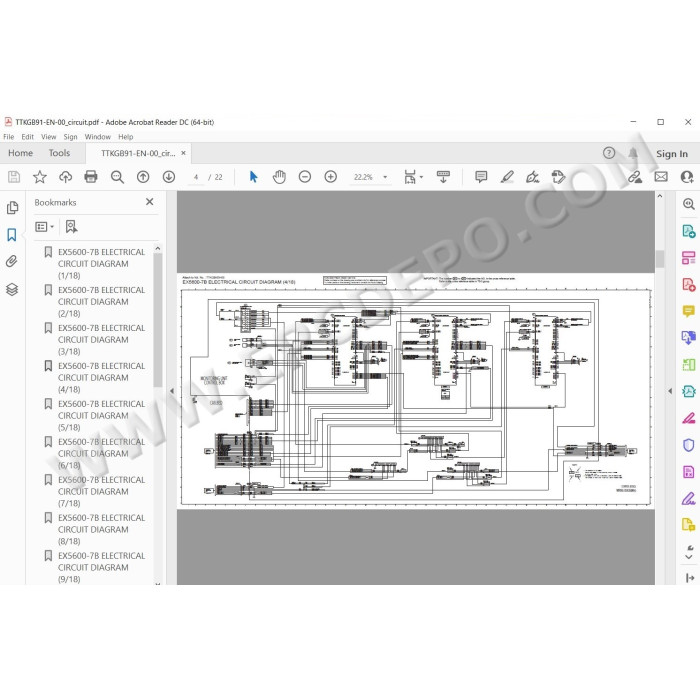Click the Save file icon

(14, 177)
